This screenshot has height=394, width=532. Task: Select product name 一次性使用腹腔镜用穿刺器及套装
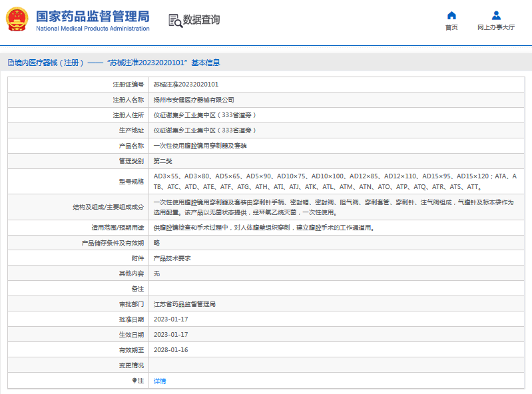click(x=200, y=146)
